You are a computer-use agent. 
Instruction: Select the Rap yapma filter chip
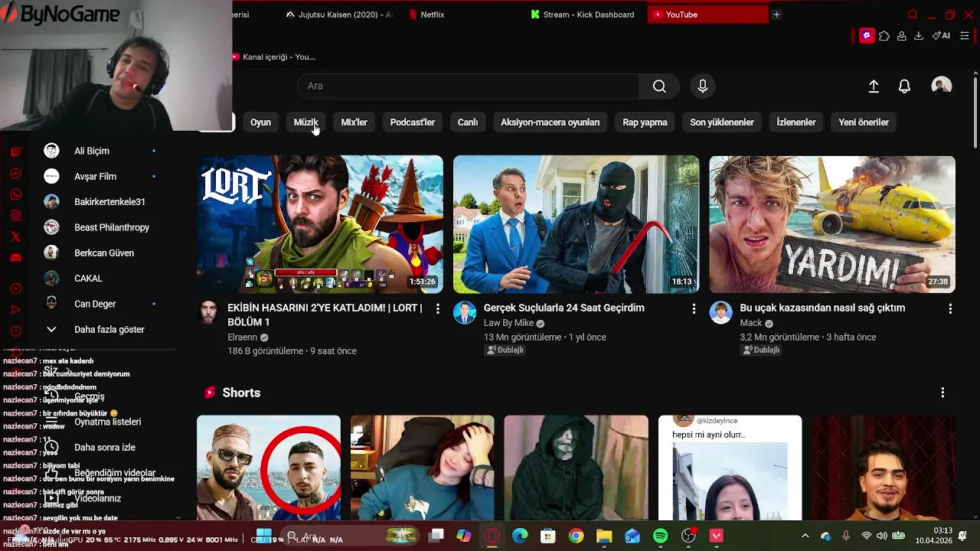click(645, 122)
